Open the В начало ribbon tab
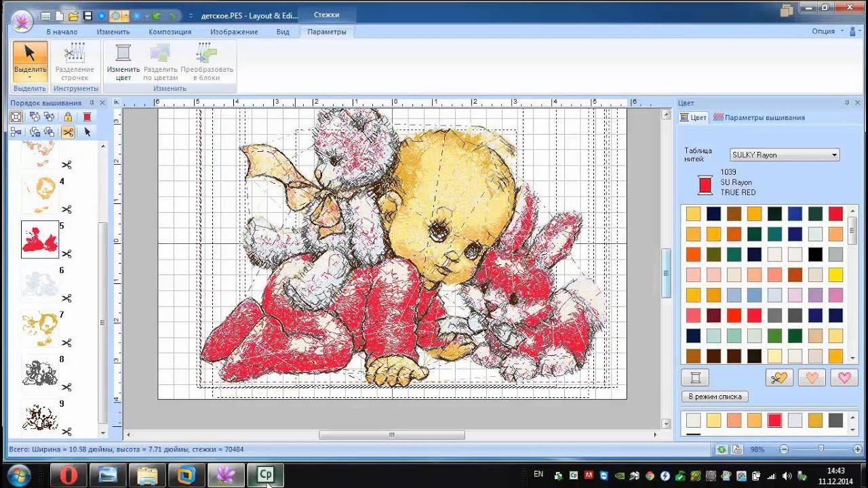Image resolution: width=868 pixels, height=488 pixels. pos(62,32)
